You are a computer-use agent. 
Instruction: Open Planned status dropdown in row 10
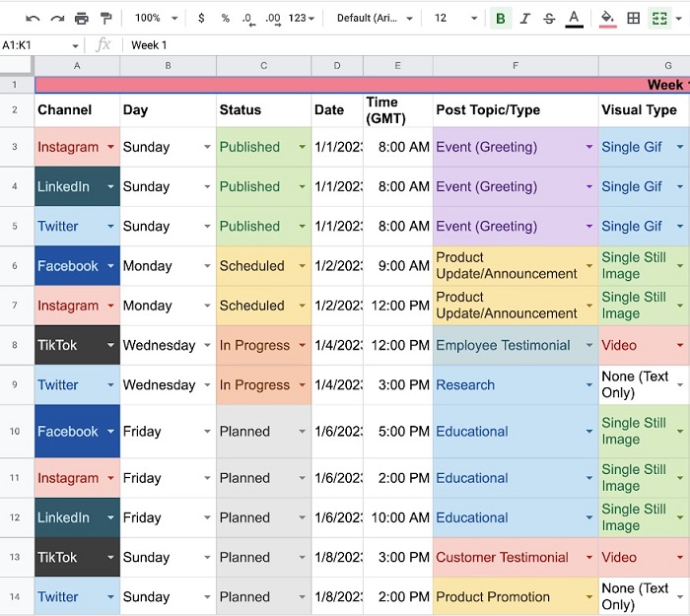303,432
